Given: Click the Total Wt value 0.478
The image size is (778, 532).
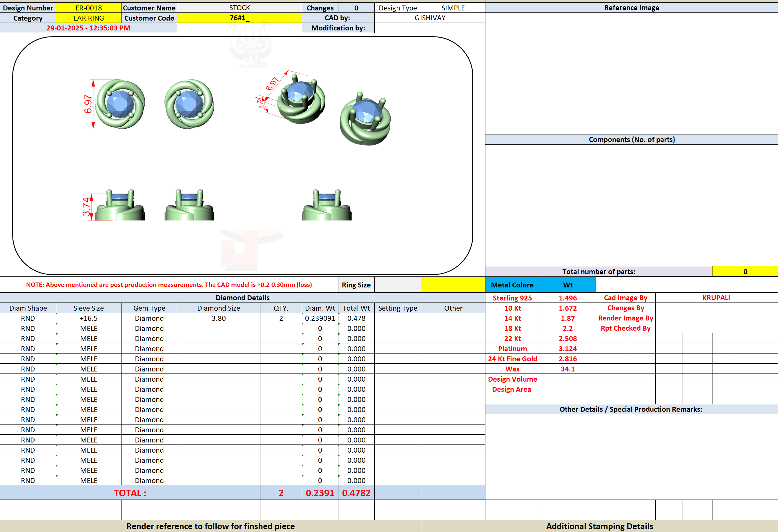Looking at the screenshot, I should tap(356, 318).
